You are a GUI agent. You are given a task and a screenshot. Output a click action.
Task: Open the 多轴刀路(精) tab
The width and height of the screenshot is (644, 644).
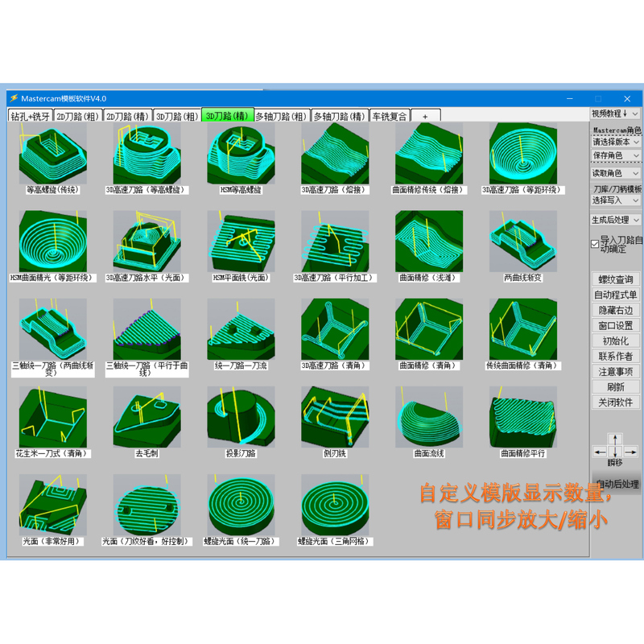pyautogui.click(x=340, y=116)
